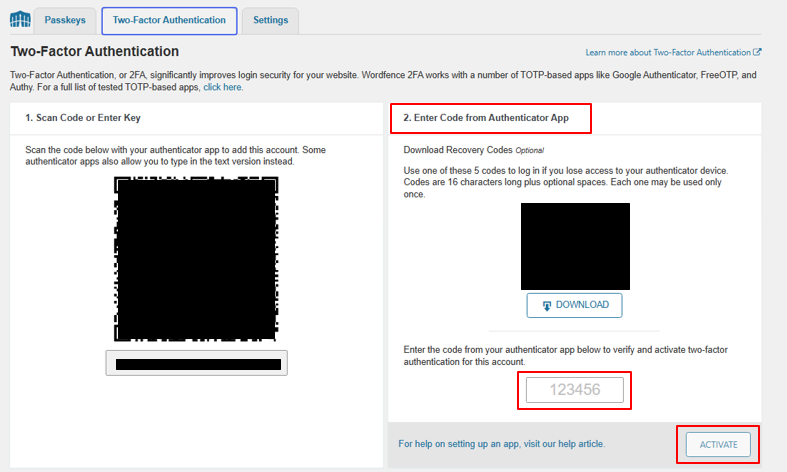787x472 pixels.
Task: Follow the 'click here' tested apps link
Action: [x=223, y=87]
